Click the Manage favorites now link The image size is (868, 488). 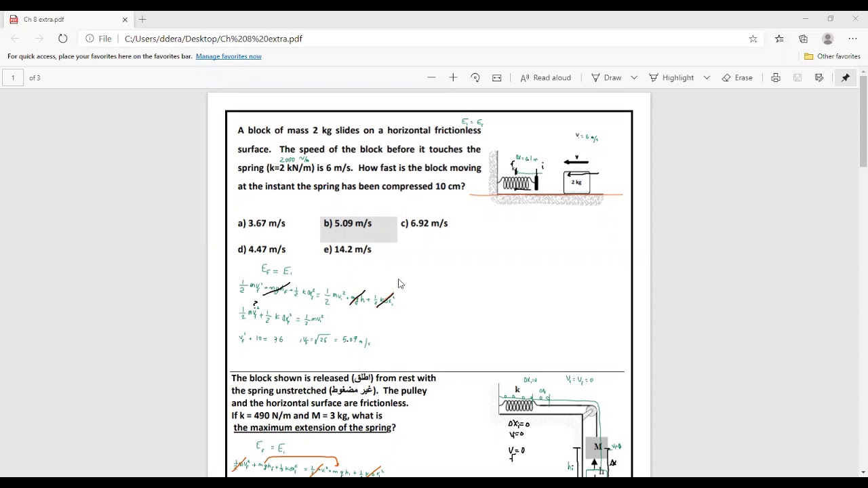coord(229,56)
